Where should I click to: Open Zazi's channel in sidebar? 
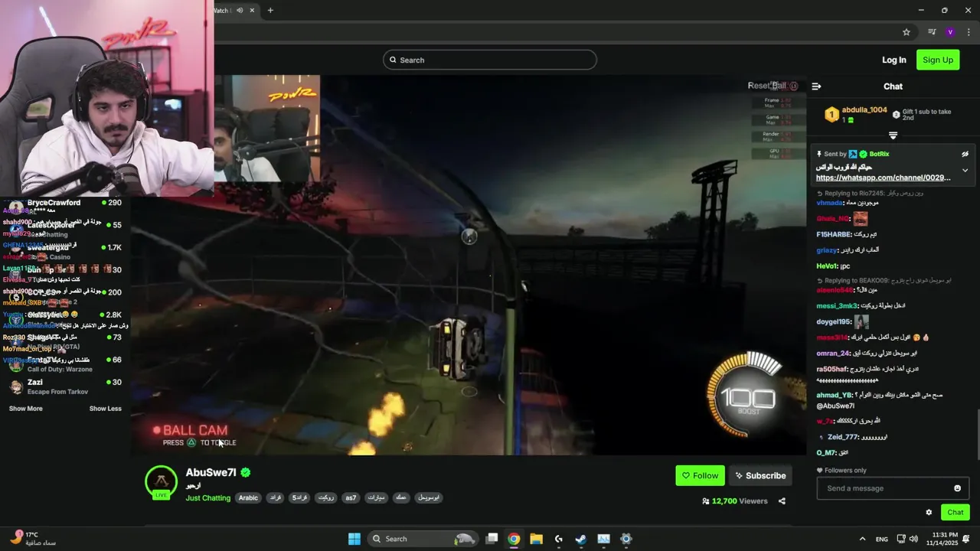(x=65, y=386)
